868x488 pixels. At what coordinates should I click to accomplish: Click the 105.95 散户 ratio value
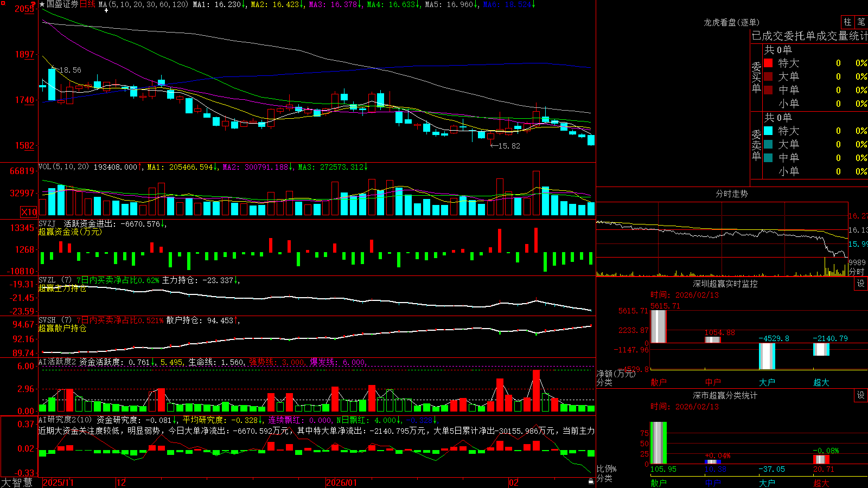[663, 469]
